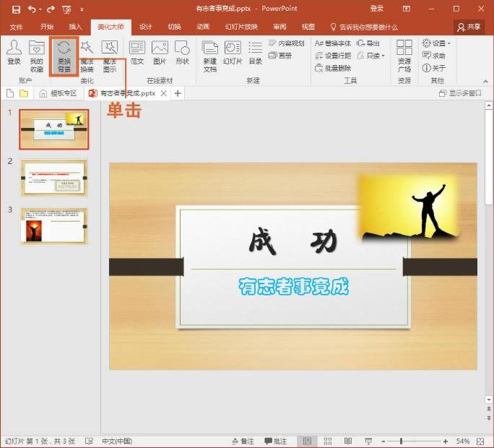
Task: Add new document tab with plus
Action: (178, 93)
